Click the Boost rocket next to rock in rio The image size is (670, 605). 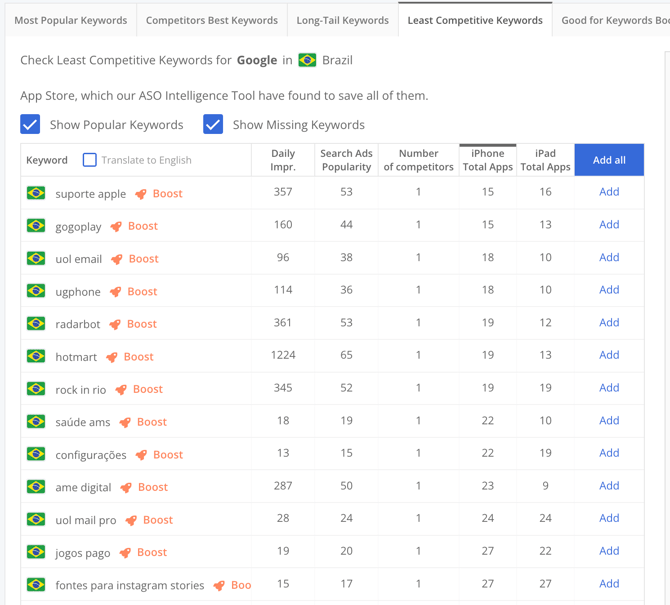tap(121, 390)
